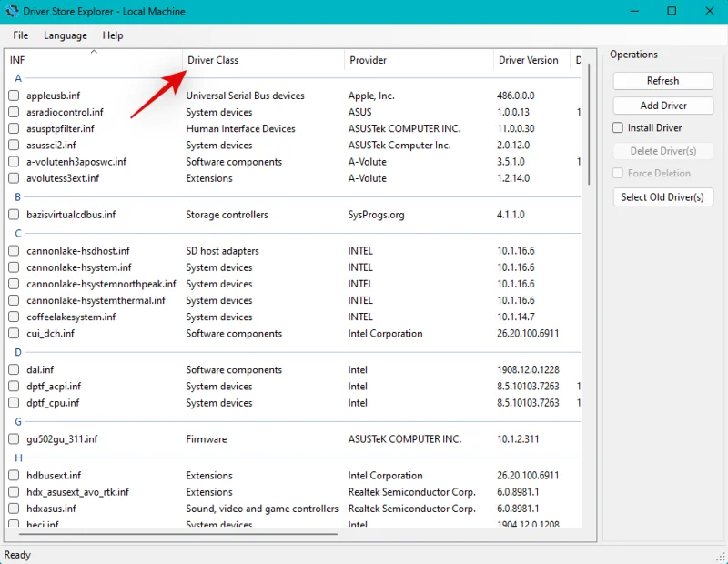This screenshot has height=564, width=728.
Task: Sort list by Driver Class column
Action: [213, 60]
